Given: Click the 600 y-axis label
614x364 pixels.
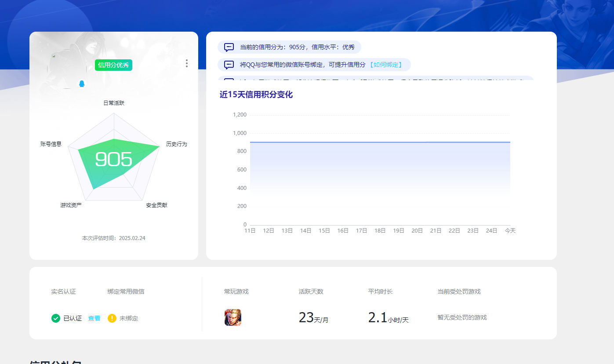Looking at the screenshot, I should [x=242, y=170].
